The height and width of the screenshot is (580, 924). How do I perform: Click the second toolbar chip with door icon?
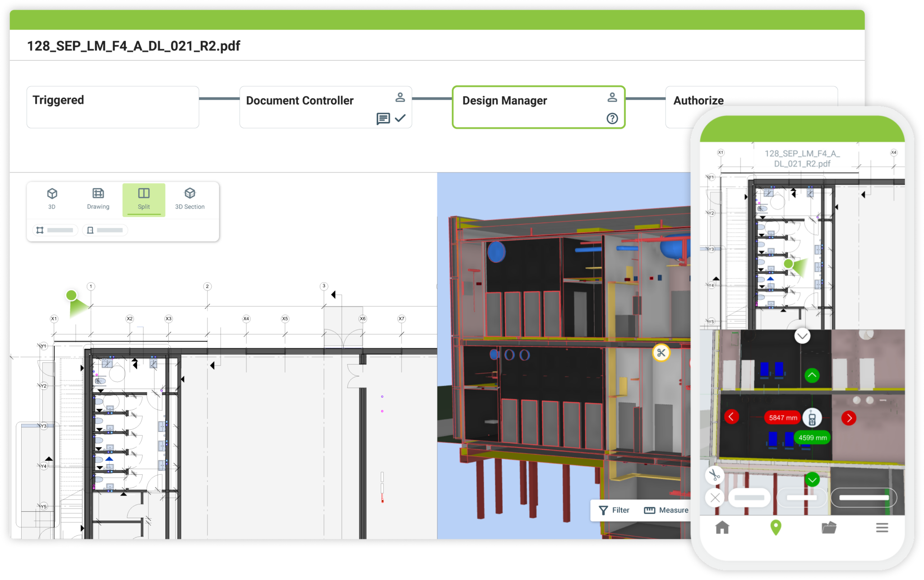click(x=105, y=230)
